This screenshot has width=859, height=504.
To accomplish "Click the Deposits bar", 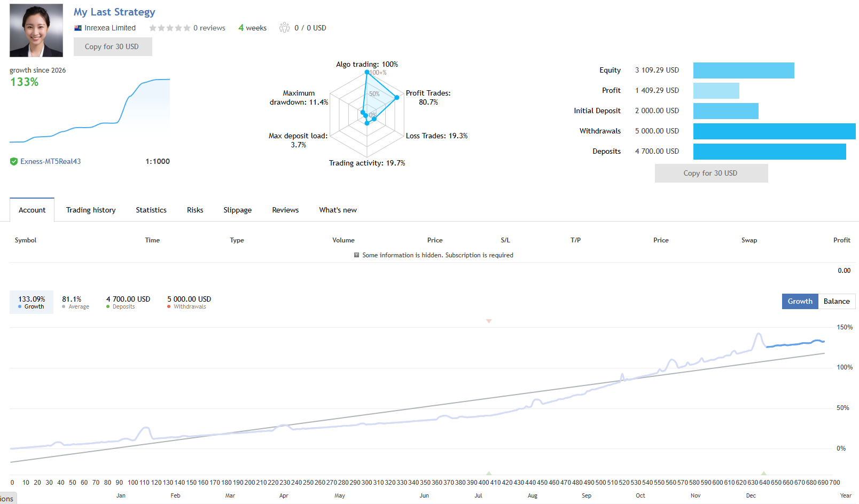I will (x=770, y=152).
